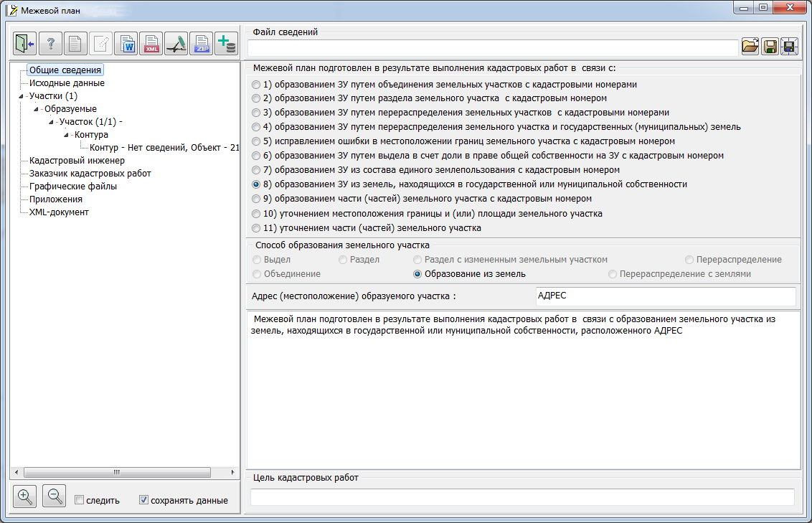Select option 10 уточнением местоположения границы
This screenshot has height=523, width=812.
257,214
